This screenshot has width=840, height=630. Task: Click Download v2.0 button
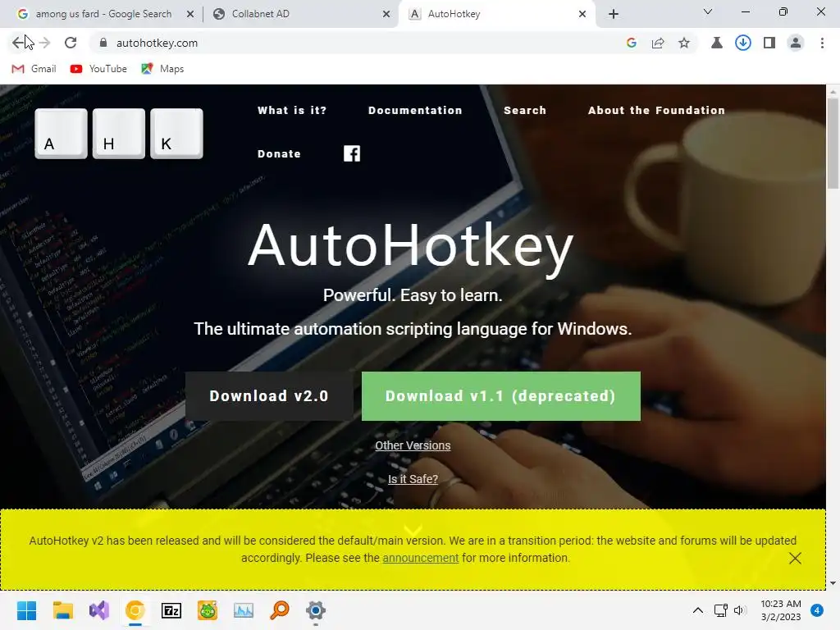tap(269, 396)
